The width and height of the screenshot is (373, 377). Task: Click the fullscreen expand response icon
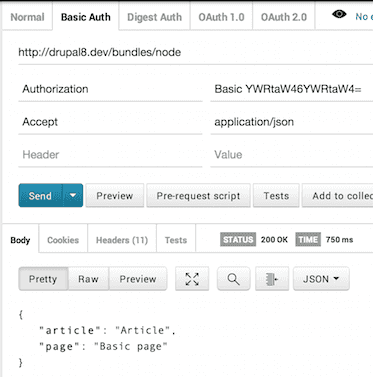tap(192, 279)
